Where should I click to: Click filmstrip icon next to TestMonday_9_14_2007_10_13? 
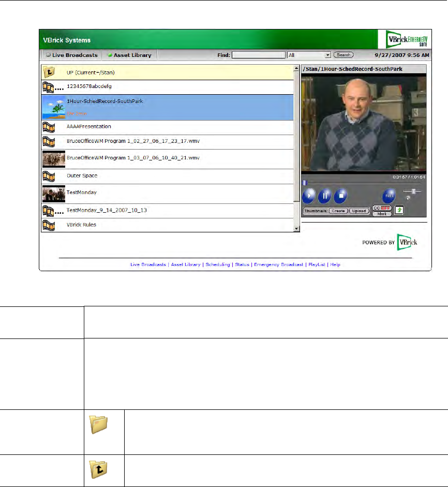point(49,211)
